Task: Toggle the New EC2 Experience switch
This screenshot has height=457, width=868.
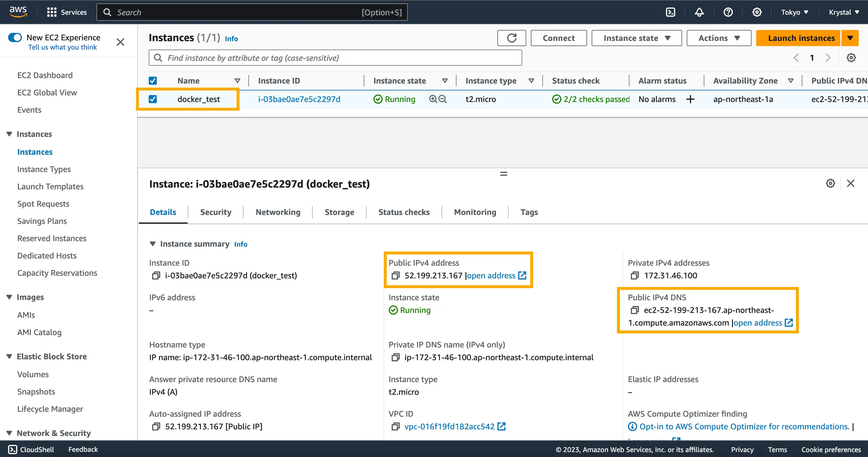Action: pos(15,37)
